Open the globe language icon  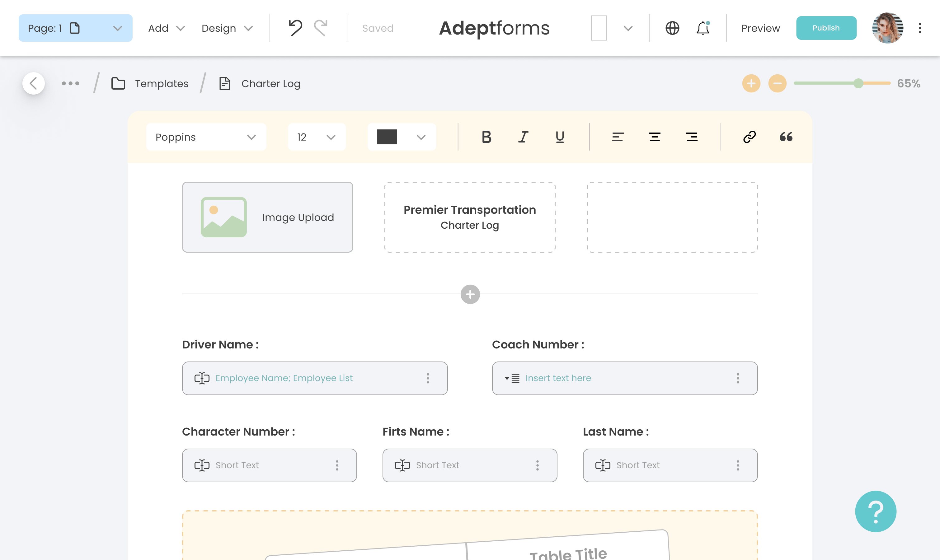coord(672,28)
